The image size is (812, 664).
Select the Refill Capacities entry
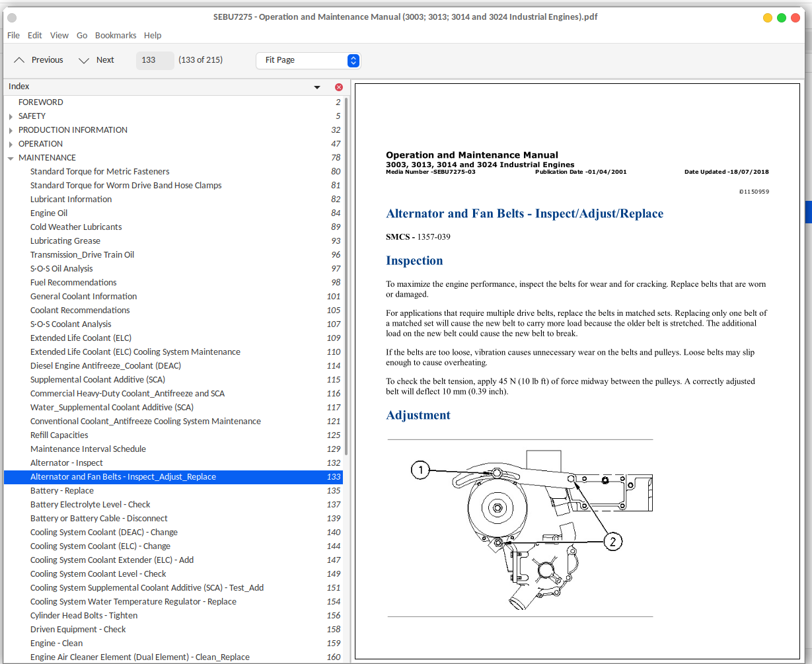pyautogui.click(x=58, y=435)
